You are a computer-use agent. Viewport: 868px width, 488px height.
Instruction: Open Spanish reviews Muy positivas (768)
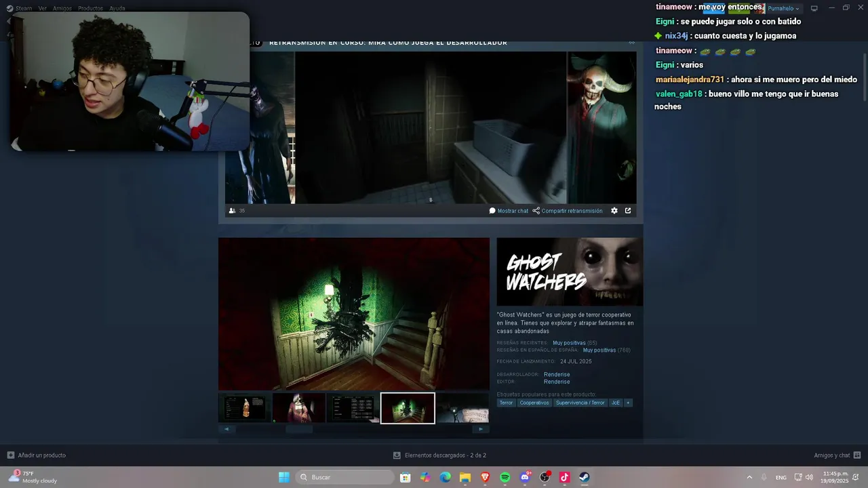pos(607,350)
